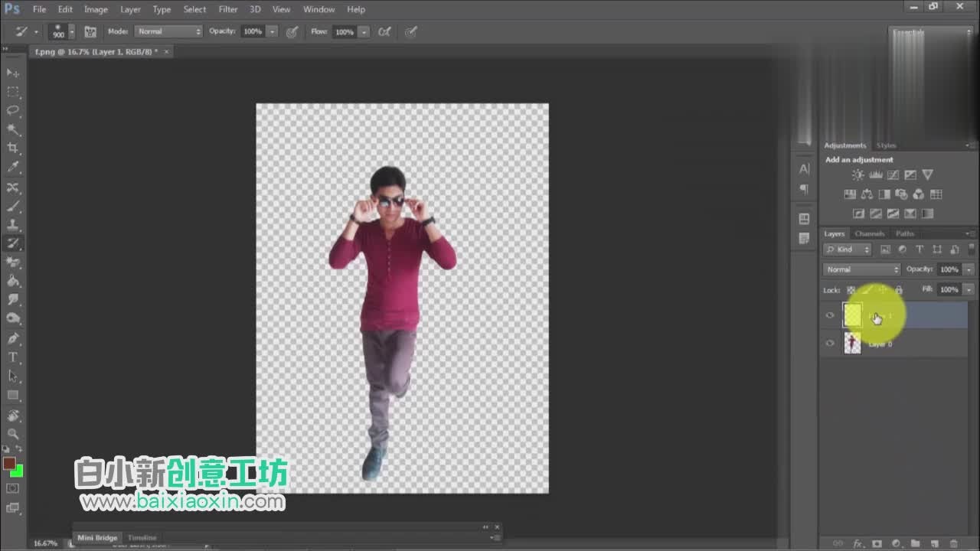Enable airbrush-style build-up
Viewport: 980px width, 551px height.
[x=384, y=31]
